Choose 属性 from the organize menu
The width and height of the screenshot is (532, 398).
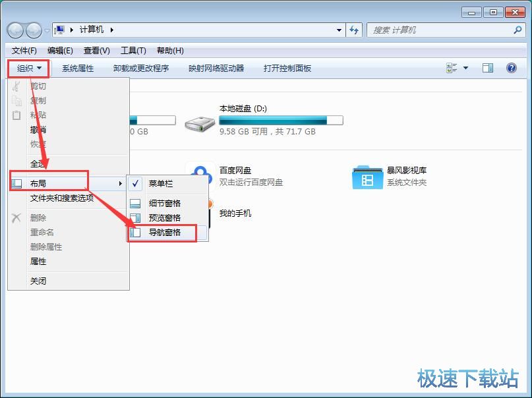pos(38,262)
